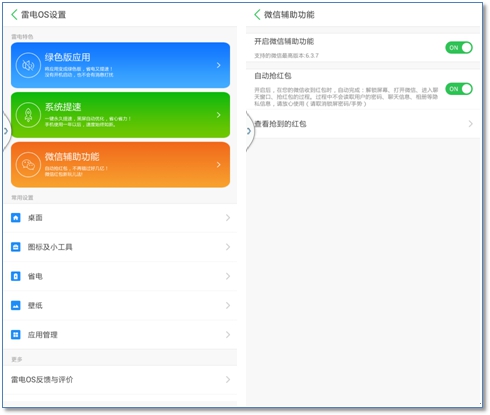This screenshot has width=490, height=415.
Task: Tap the circular icon on 绿色版应用 card
Action: (x=28, y=65)
